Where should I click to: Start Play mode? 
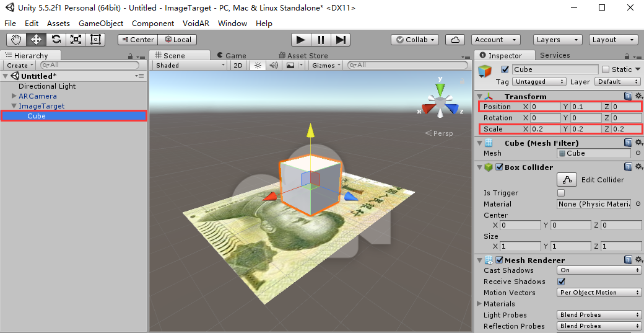click(x=301, y=40)
